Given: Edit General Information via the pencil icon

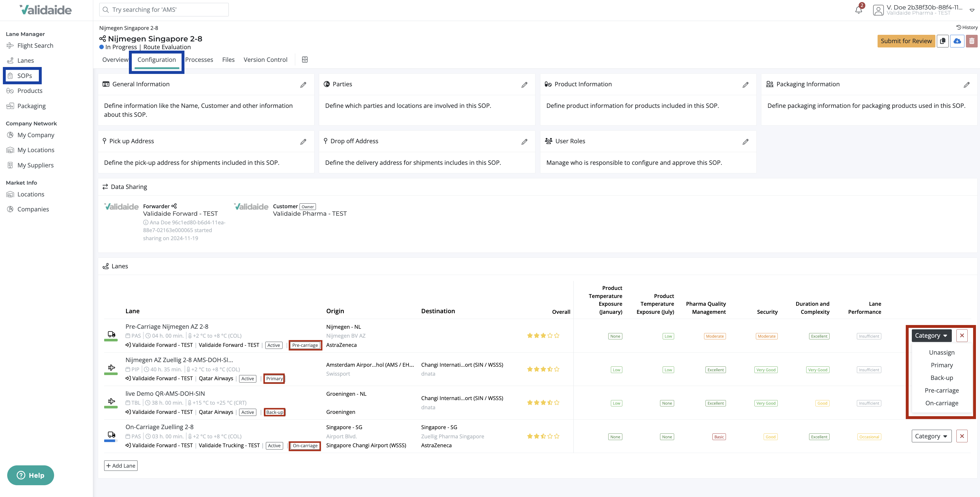Looking at the screenshot, I should 303,85.
